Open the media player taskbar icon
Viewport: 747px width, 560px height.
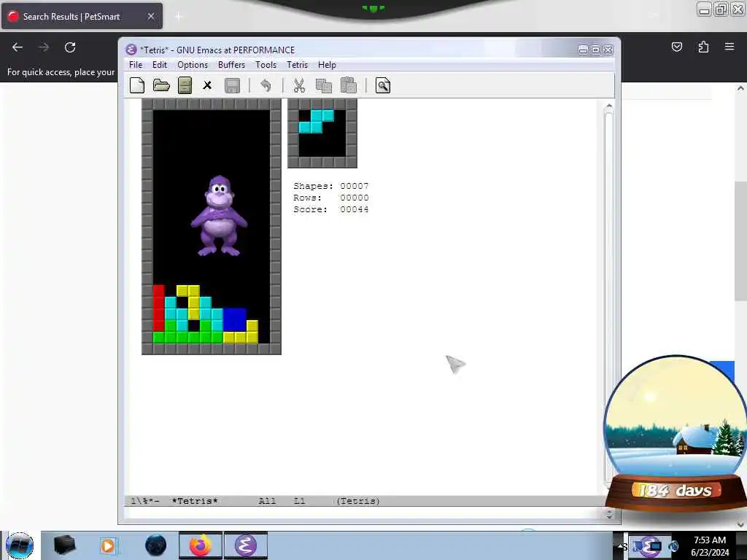(x=108, y=545)
